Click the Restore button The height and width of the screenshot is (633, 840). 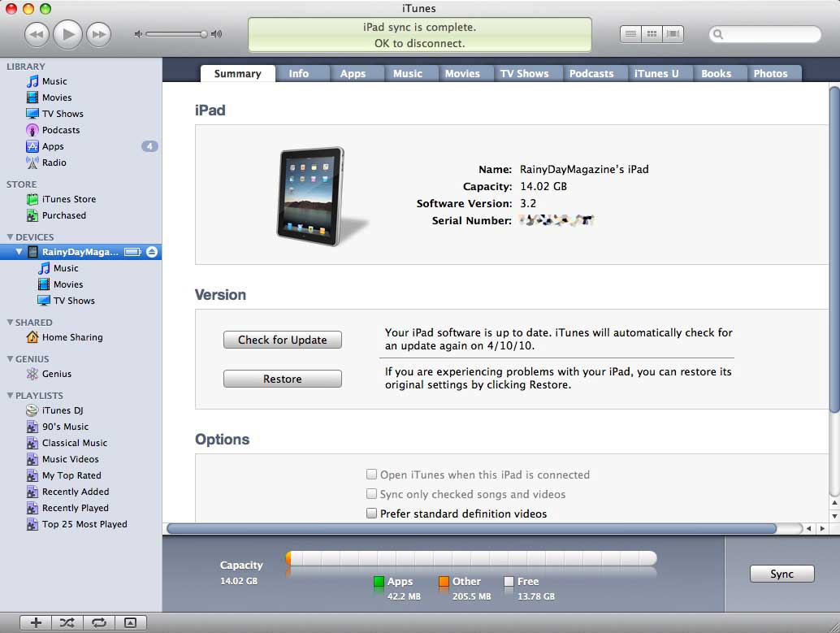283,379
